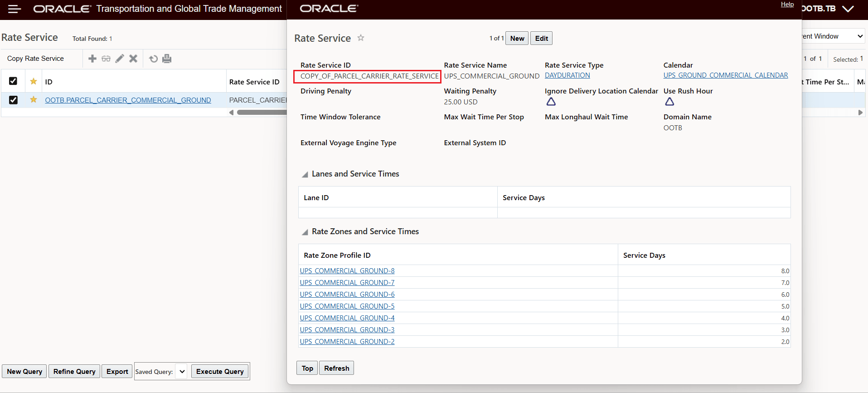Click the star icon in table header
The image size is (868, 393).
tap(34, 81)
